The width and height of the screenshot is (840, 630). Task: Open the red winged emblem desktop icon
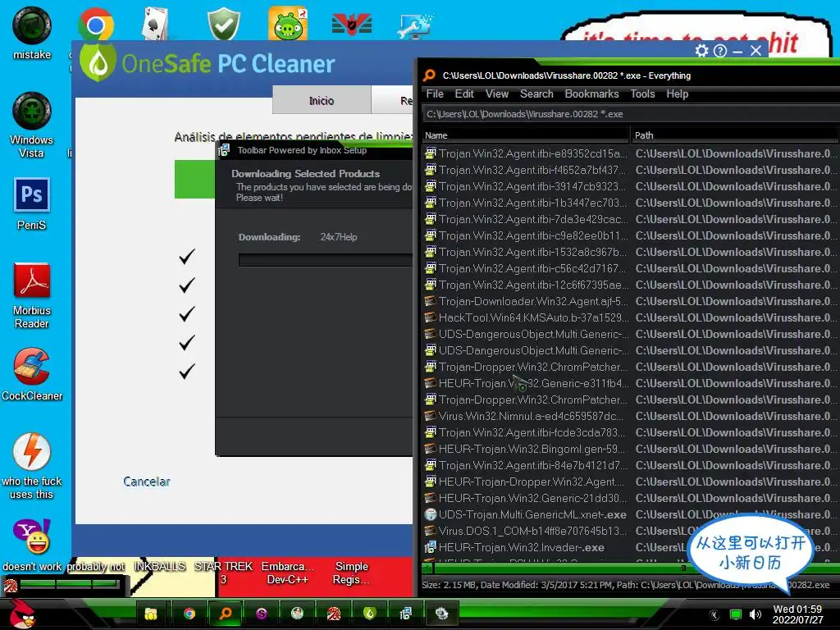click(x=352, y=25)
